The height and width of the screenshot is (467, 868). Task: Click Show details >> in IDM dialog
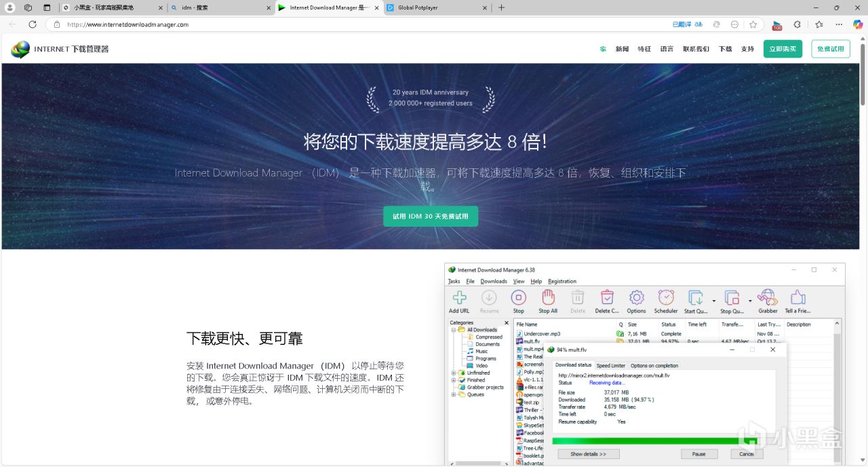(588, 453)
